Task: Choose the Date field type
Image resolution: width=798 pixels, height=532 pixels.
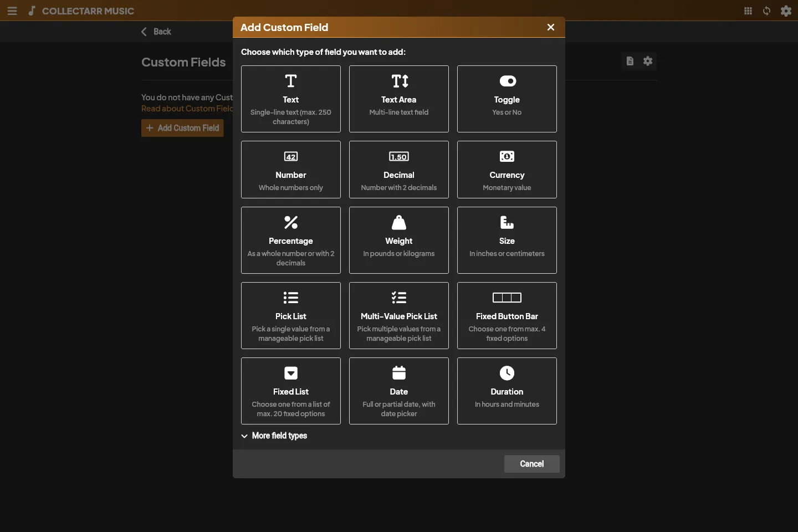Action: (399, 391)
